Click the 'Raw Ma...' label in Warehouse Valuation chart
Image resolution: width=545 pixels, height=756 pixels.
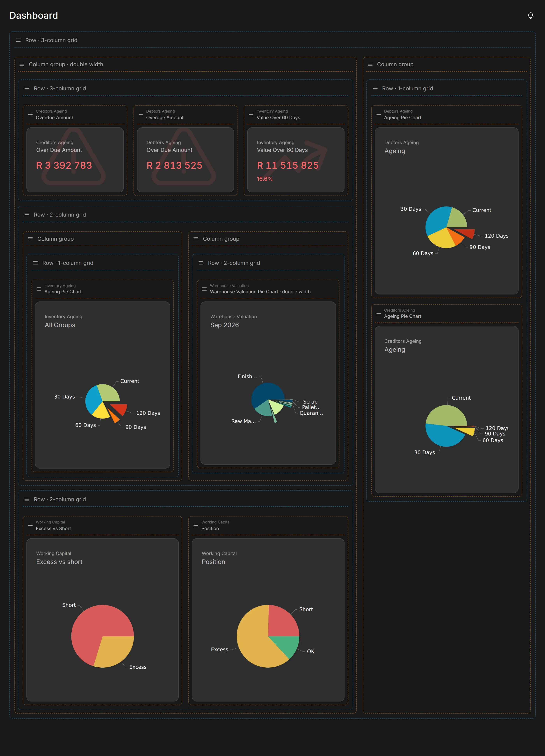(243, 421)
